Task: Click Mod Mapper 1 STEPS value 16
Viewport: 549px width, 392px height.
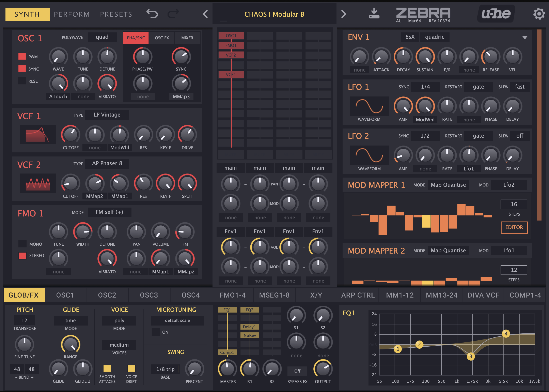Action: click(x=514, y=204)
